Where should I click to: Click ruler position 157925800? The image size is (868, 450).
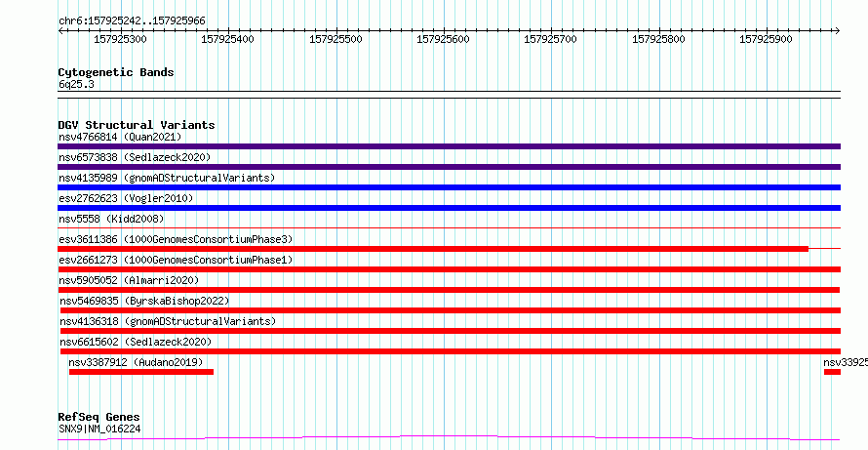click(658, 39)
